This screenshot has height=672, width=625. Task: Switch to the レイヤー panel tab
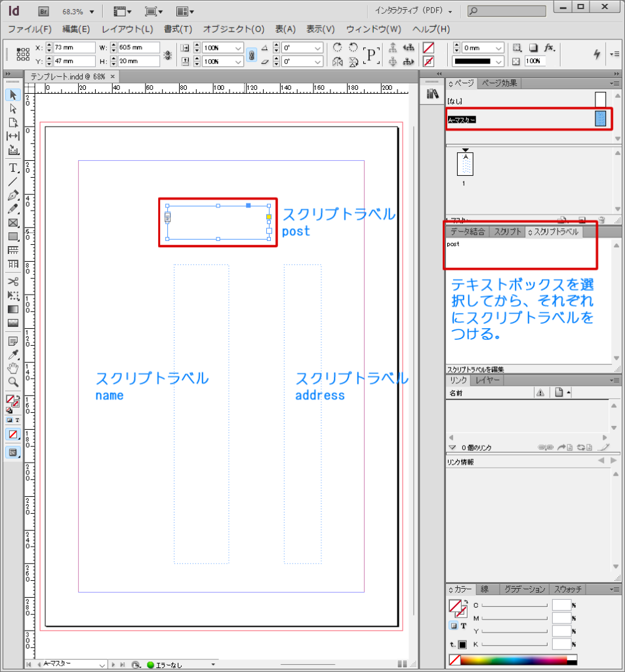click(x=487, y=380)
